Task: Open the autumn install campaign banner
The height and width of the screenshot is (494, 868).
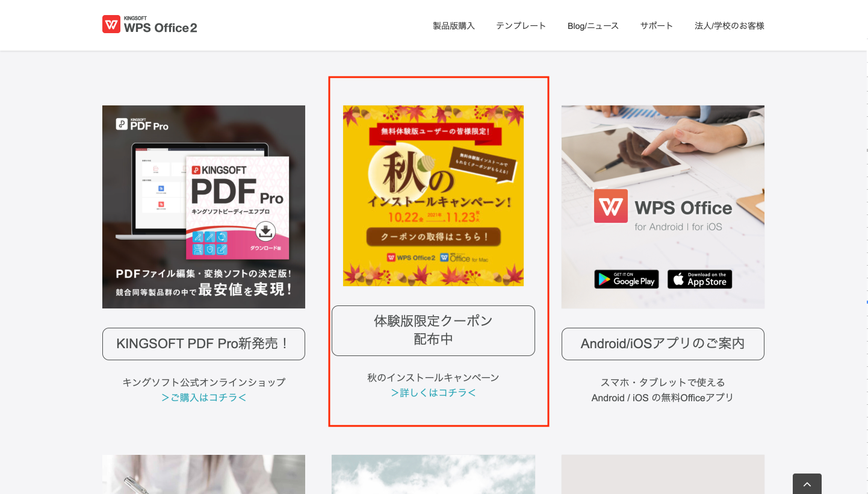Action: pyautogui.click(x=433, y=196)
